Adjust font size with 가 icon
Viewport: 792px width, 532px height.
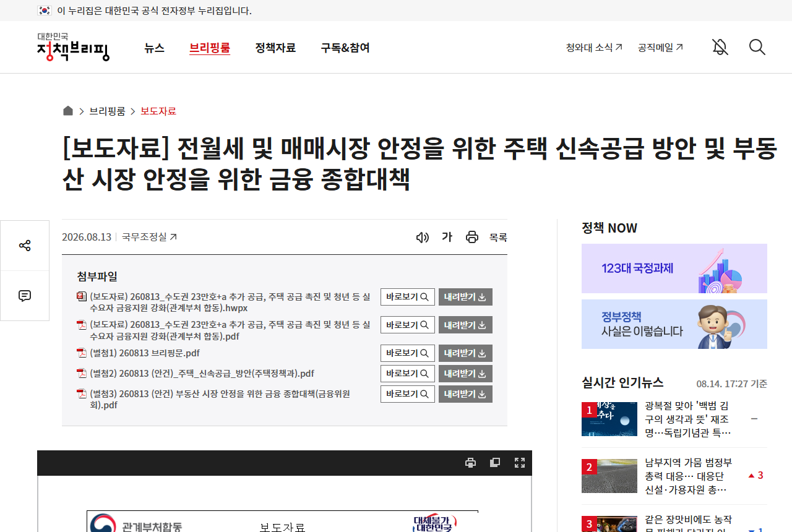[x=447, y=237]
